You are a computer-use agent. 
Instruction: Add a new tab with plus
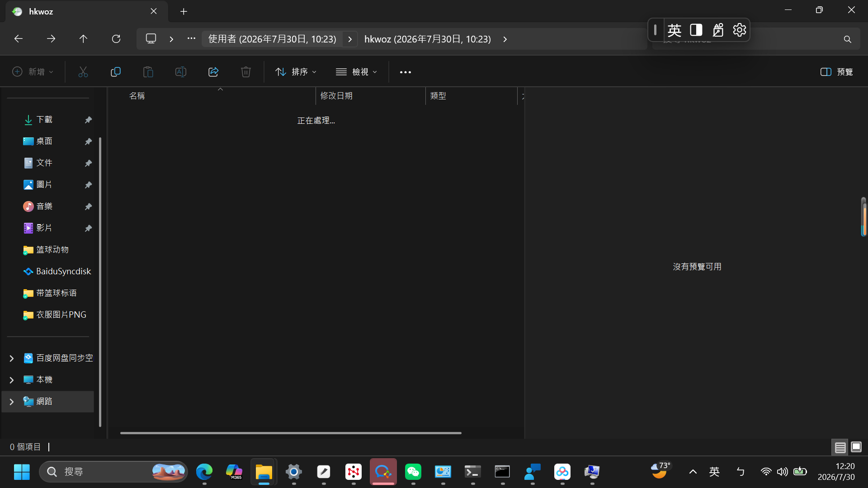click(184, 11)
